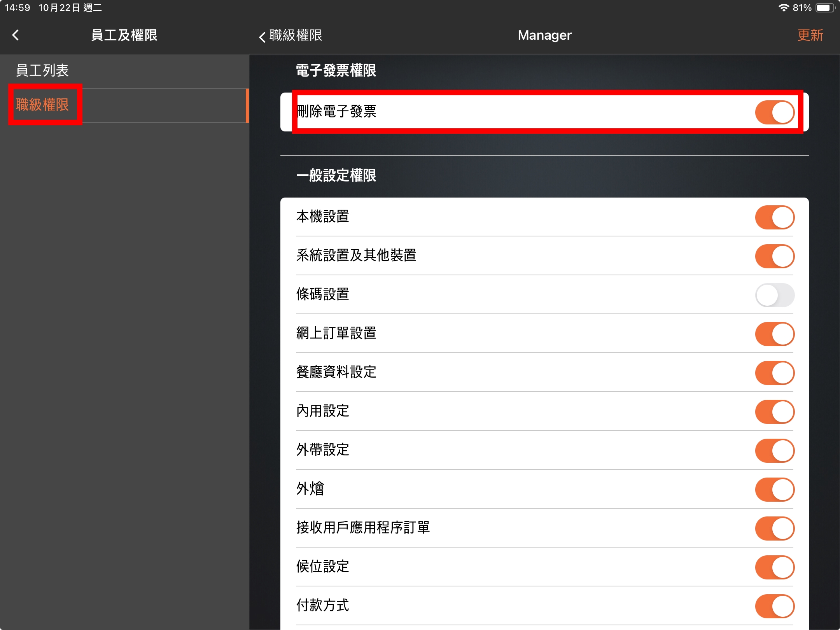This screenshot has width=840, height=630.
Task: Tap the 員工及權限 panel title
Action: (x=124, y=35)
